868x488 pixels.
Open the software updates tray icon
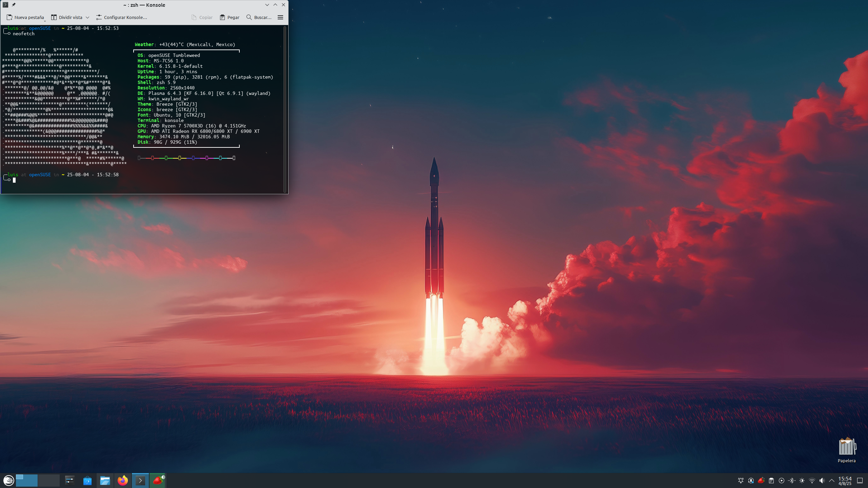[751, 481]
